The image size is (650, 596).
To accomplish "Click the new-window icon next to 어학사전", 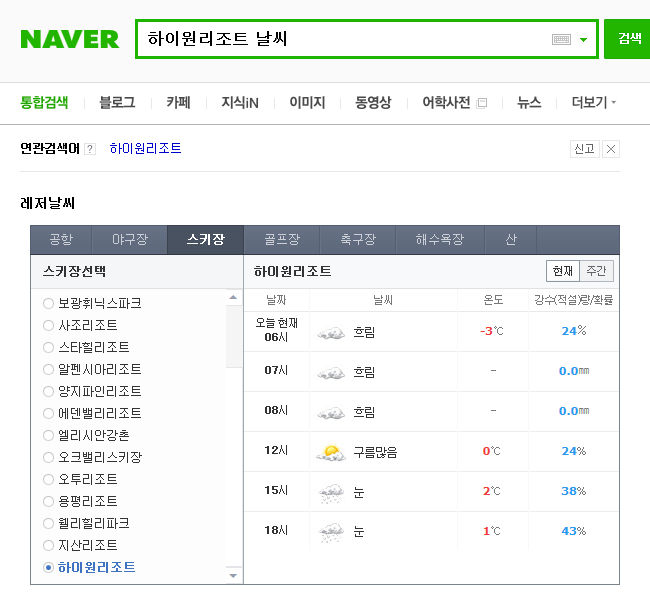I will 482,103.
